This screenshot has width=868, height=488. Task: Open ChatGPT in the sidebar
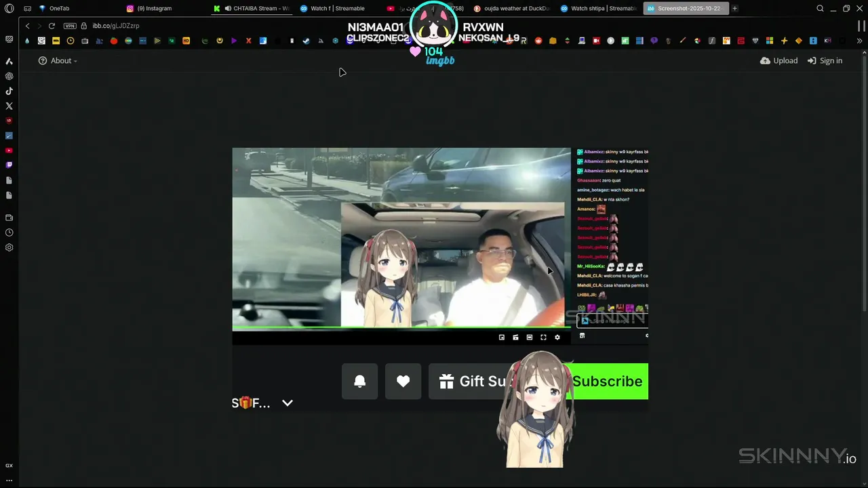tap(9, 76)
